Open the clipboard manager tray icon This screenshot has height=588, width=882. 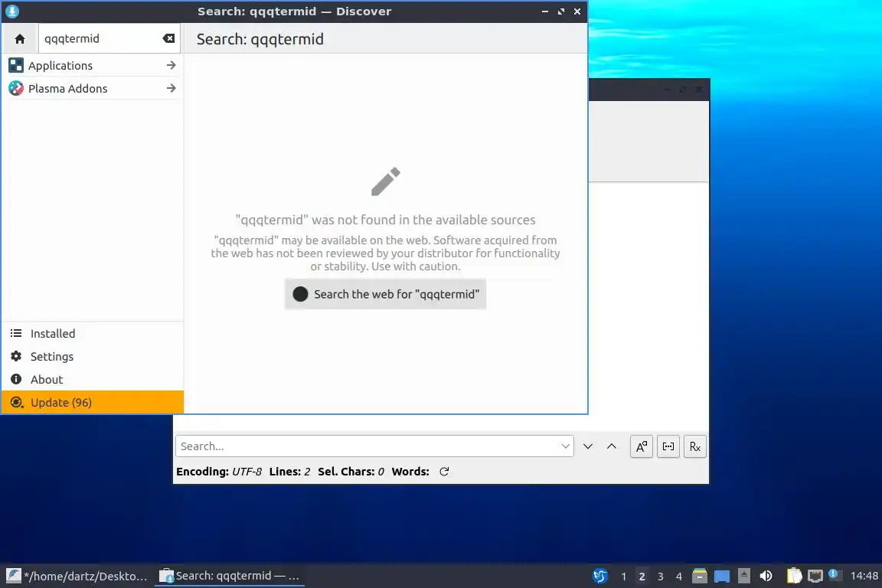pos(794,576)
